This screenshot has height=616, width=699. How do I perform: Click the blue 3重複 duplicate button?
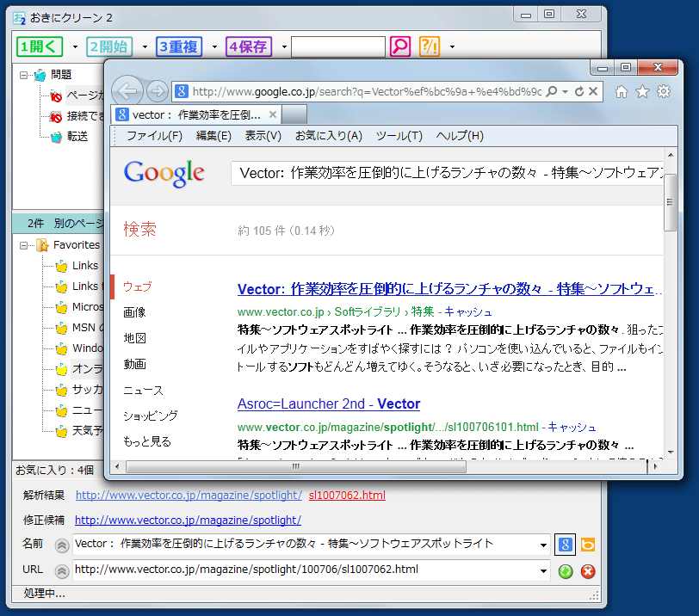click(179, 46)
